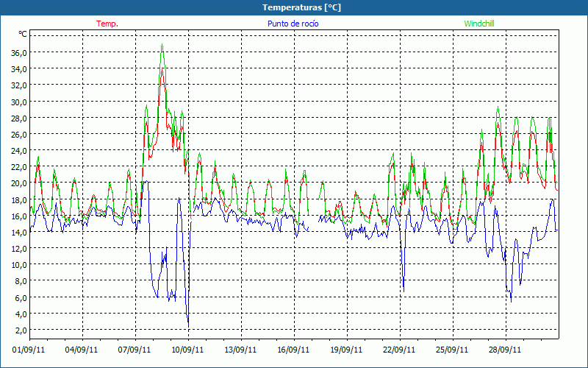Click the 10/09/11 date label
The image size is (588, 368).
[x=187, y=350]
